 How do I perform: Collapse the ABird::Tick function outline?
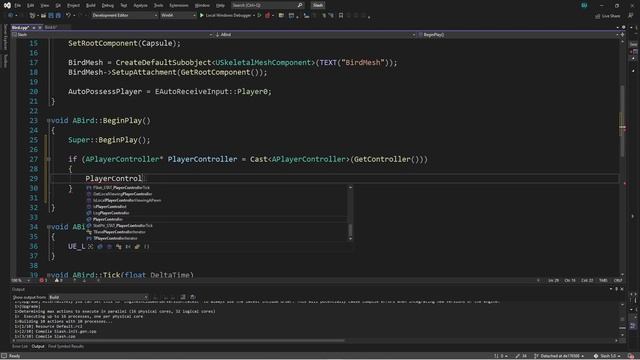tap(49, 275)
